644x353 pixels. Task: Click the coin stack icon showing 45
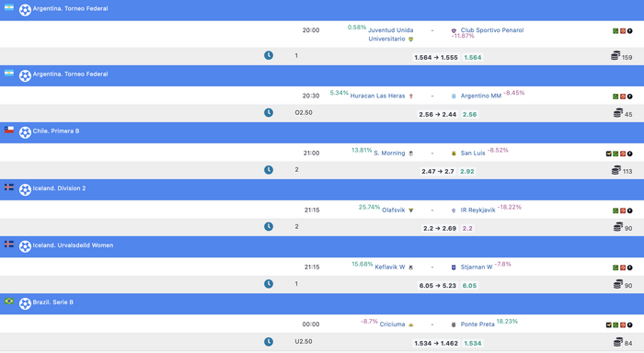[618, 112]
